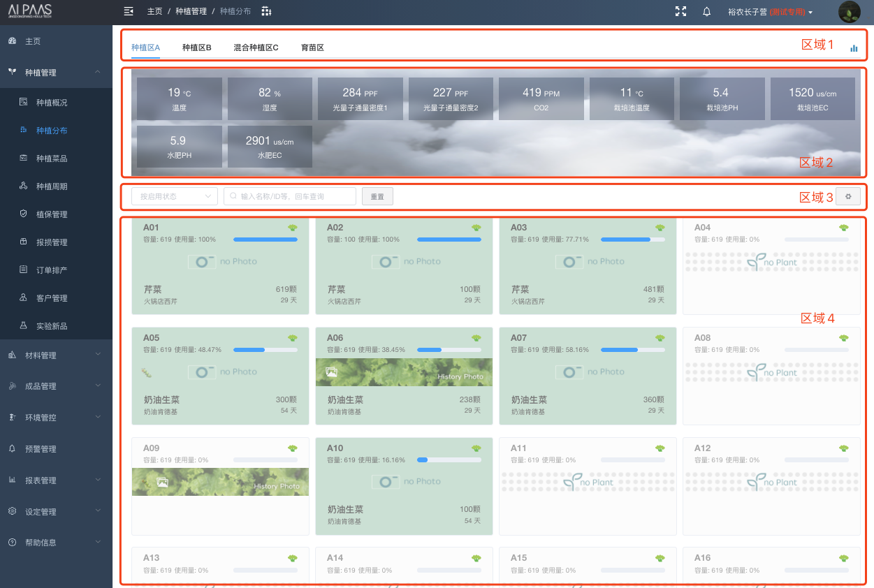Click the green plant icon on card A08
The width and height of the screenshot is (874, 588).
[x=844, y=338]
